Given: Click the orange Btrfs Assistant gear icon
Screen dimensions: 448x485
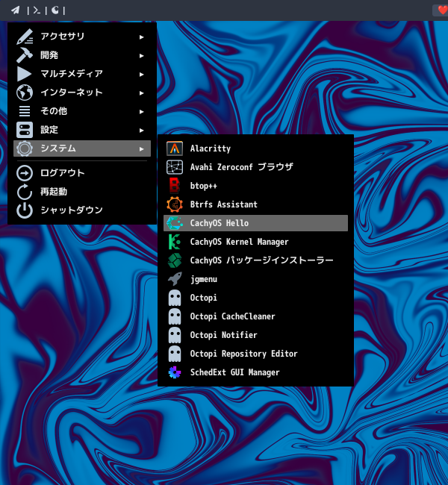Looking at the screenshot, I should point(175,204).
